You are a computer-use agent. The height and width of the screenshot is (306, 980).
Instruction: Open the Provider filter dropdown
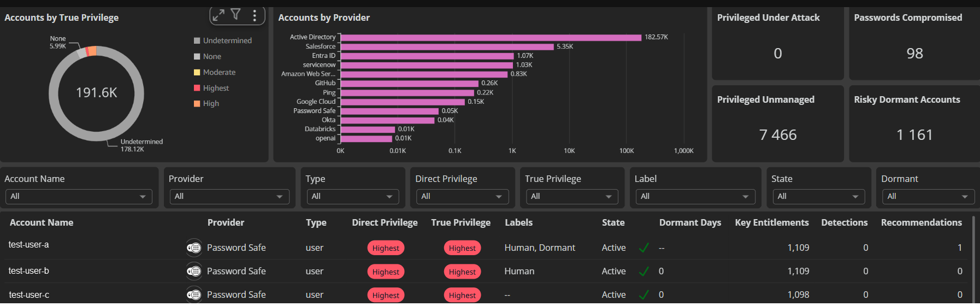point(229,196)
